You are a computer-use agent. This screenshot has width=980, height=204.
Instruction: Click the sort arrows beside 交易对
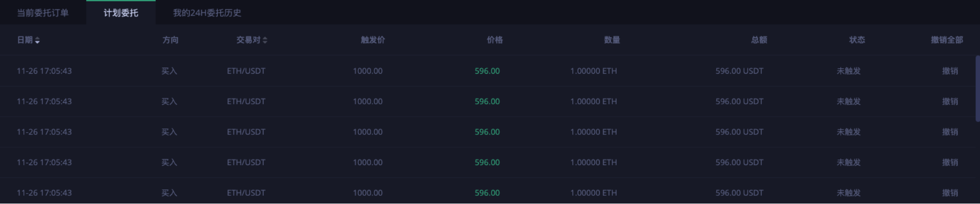tap(265, 40)
